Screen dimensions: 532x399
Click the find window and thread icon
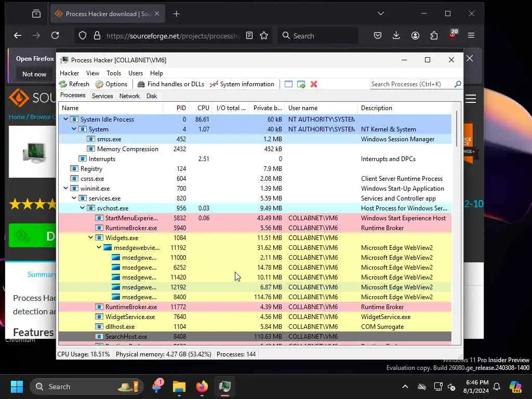(x=301, y=84)
